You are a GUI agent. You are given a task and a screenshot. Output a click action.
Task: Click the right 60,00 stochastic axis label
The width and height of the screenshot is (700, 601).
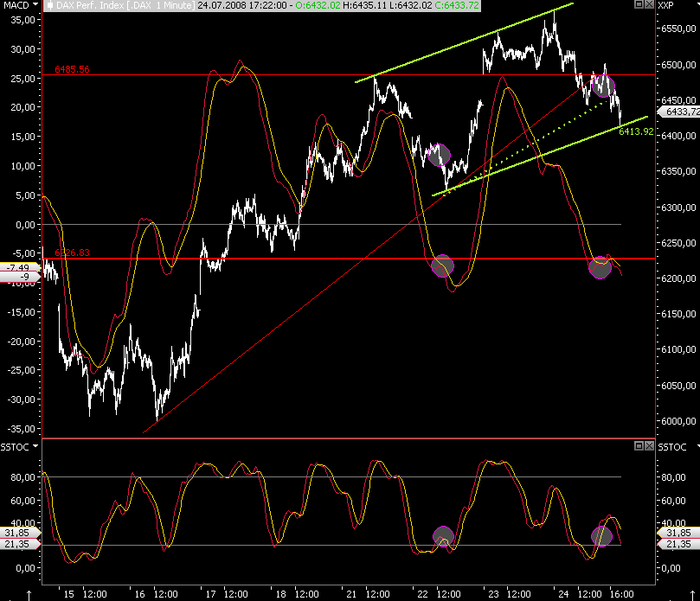pyautogui.click(x=673, y=501)
